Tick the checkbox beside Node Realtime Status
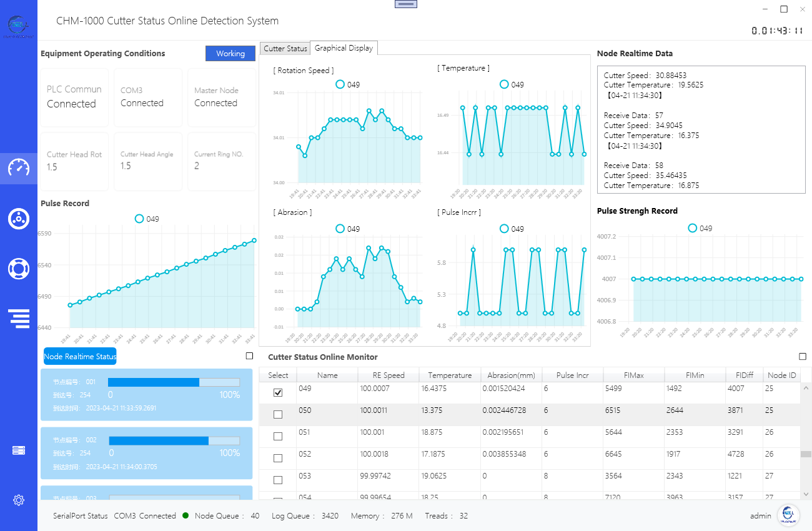The image size is (812, 531). [x=249, y=356]
